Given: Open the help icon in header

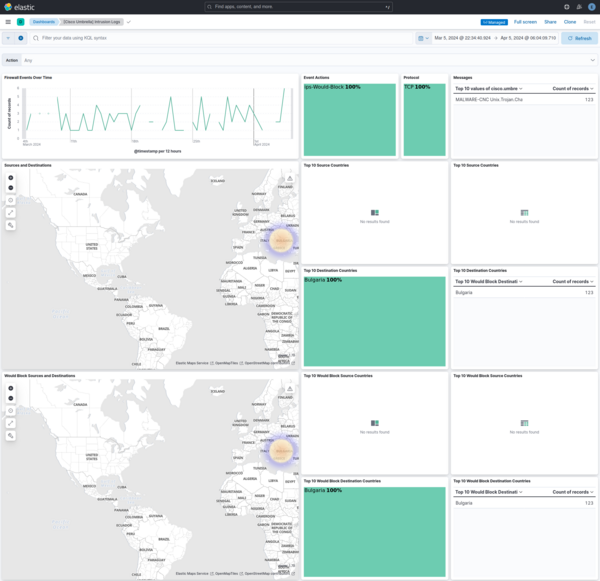Looking at the screenshot, I should click(566, 6).
